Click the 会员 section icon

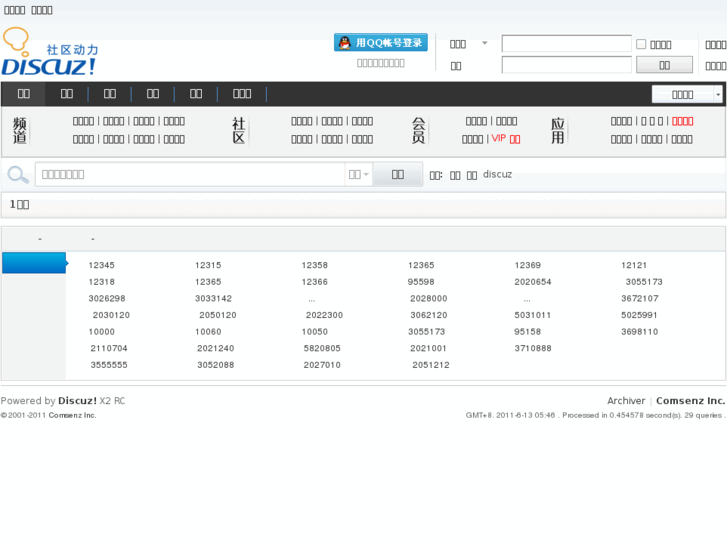coord(418,130)
